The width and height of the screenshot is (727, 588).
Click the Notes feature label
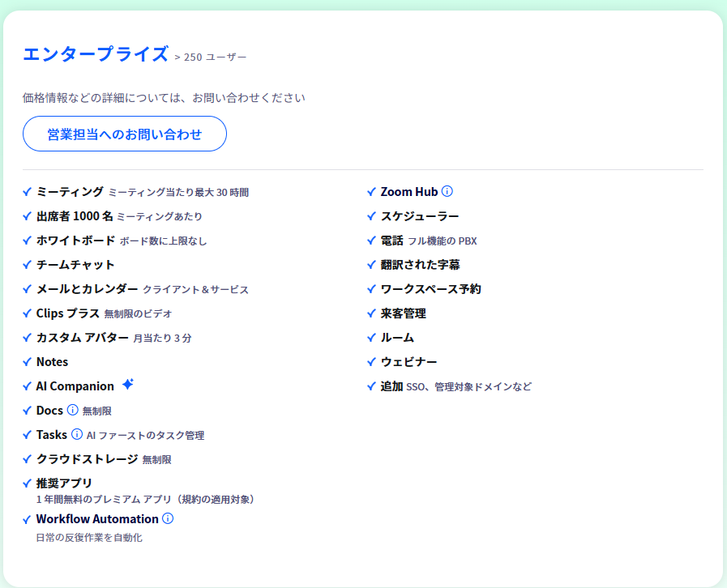pos(52,362)
